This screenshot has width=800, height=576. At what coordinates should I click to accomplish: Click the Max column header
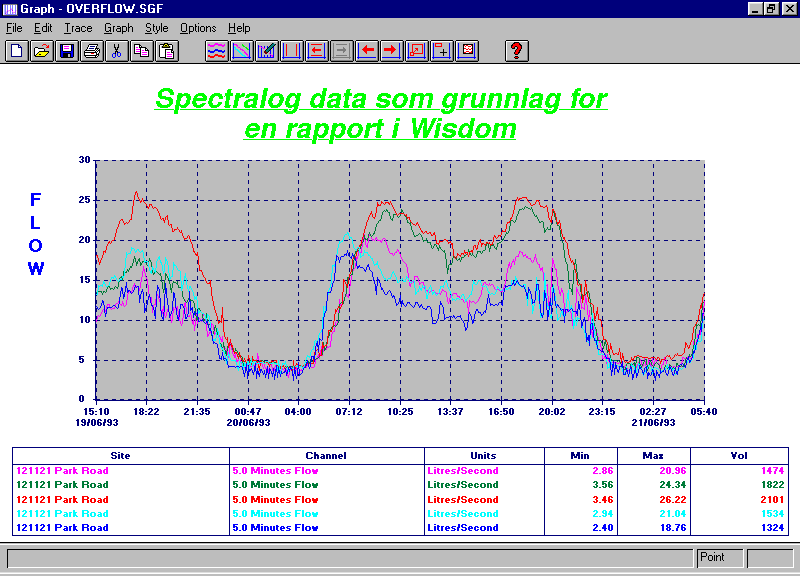pyautogui.click(x=653, y=456)
